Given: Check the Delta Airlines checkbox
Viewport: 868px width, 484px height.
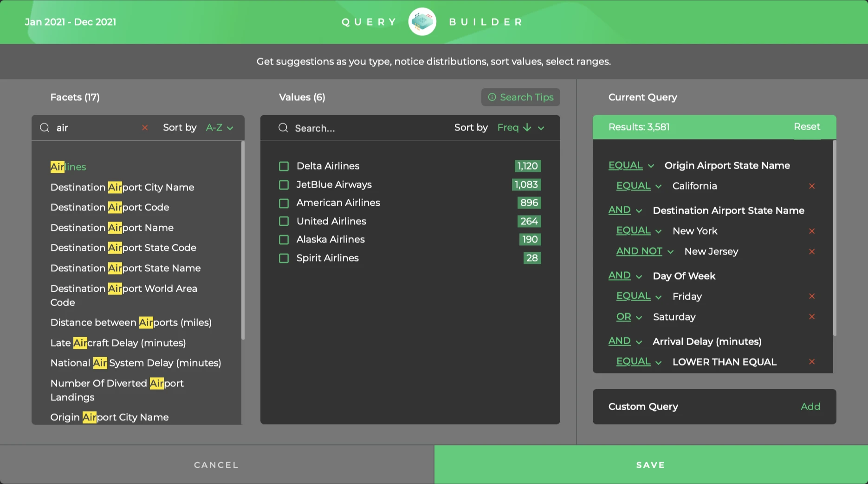Looking at the screenshot, I should 284,166.
